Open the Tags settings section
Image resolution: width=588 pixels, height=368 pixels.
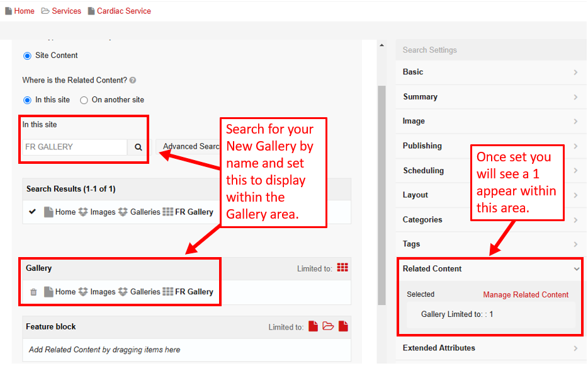coord(491,244)
